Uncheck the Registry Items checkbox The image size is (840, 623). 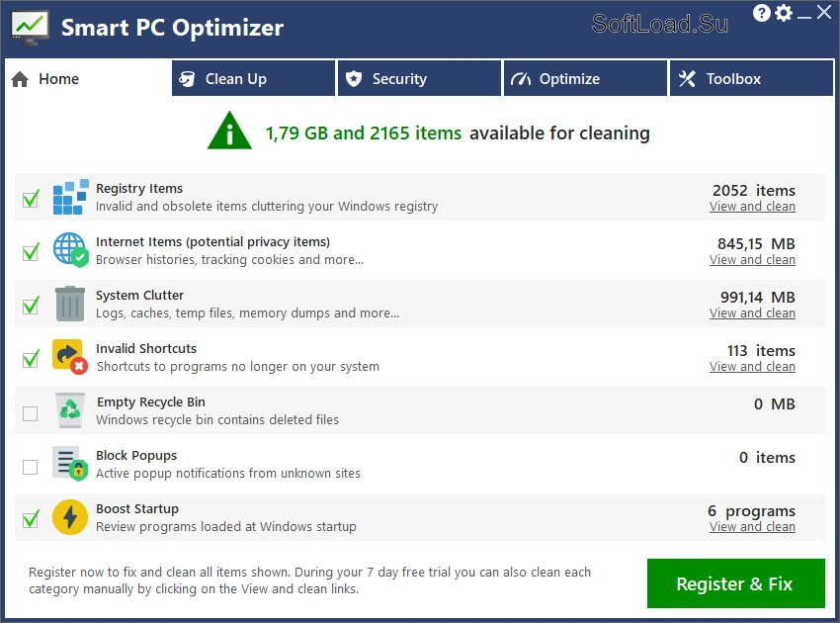point(31,199)
